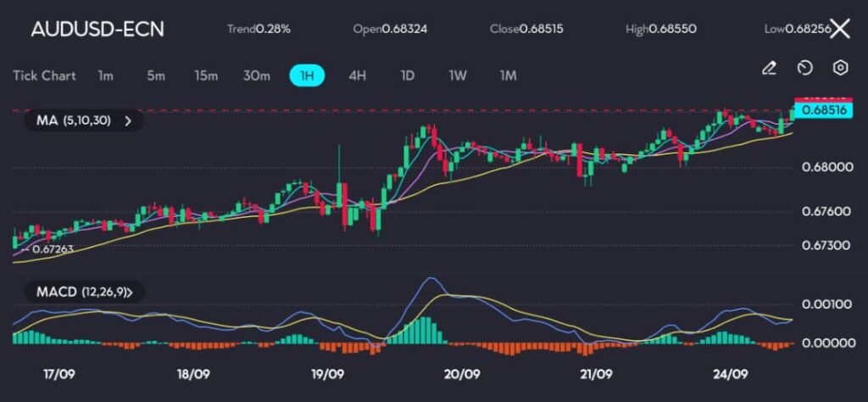This screenshot has width=868, height=402.
Task: Expand the MA (5,10,30) indicator arrow
Action: click(129, 121)
